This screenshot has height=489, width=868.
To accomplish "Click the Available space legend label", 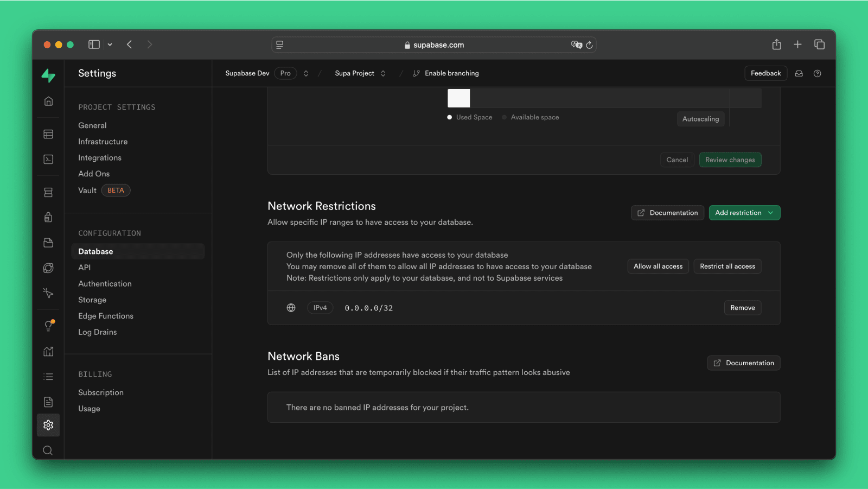I will [x=535, y=117].
